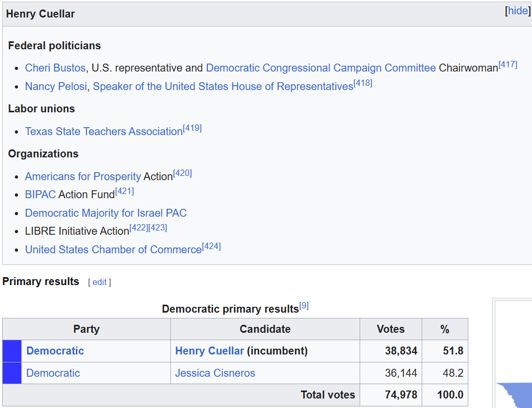Click the BIPAC link
The width and height of the screenshot is (532, 408).
tap(40, 194)
